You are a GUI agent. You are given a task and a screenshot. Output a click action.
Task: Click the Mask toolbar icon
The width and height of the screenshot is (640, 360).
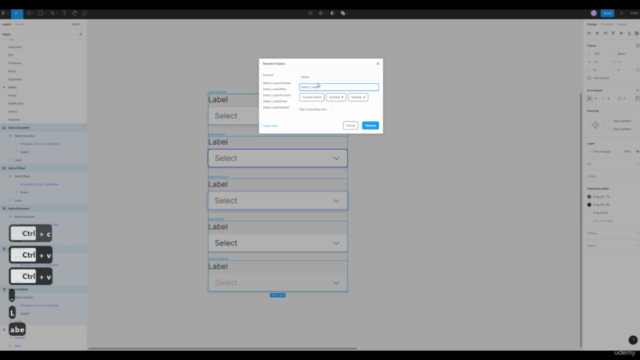coord(332,13)
